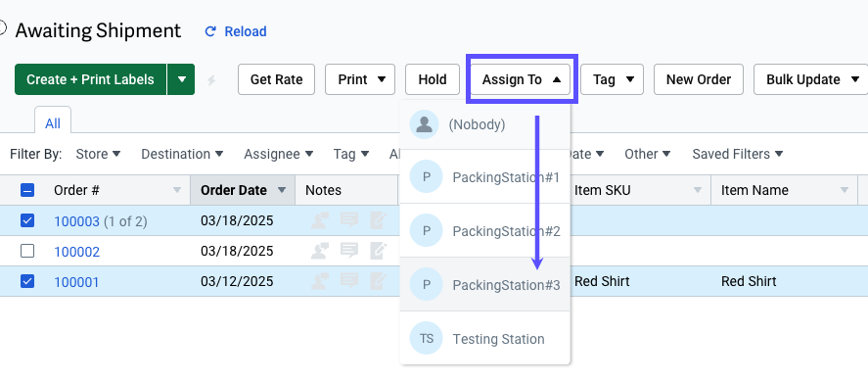
Task: Click the P avatar beside PackingStation#1
Action: tap(426, 177)
